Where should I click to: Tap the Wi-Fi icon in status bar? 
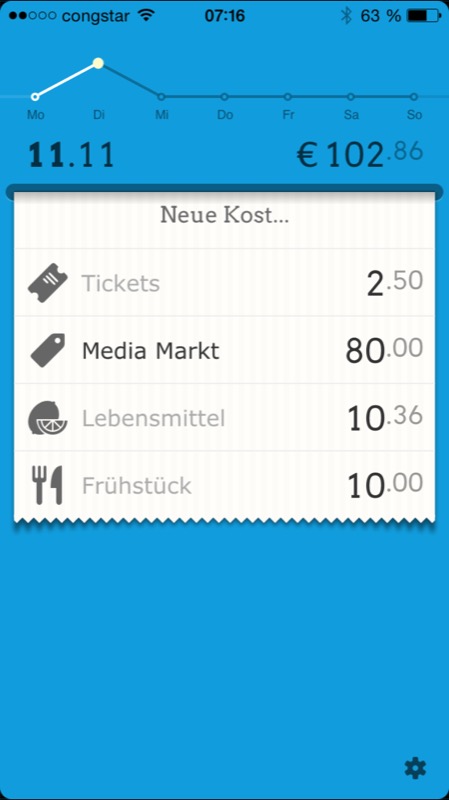pyautogui.click(x=145, y=15)
